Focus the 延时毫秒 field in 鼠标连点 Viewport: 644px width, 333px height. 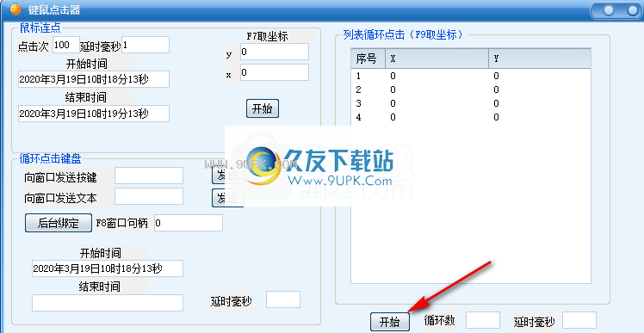tap(146, 45)
